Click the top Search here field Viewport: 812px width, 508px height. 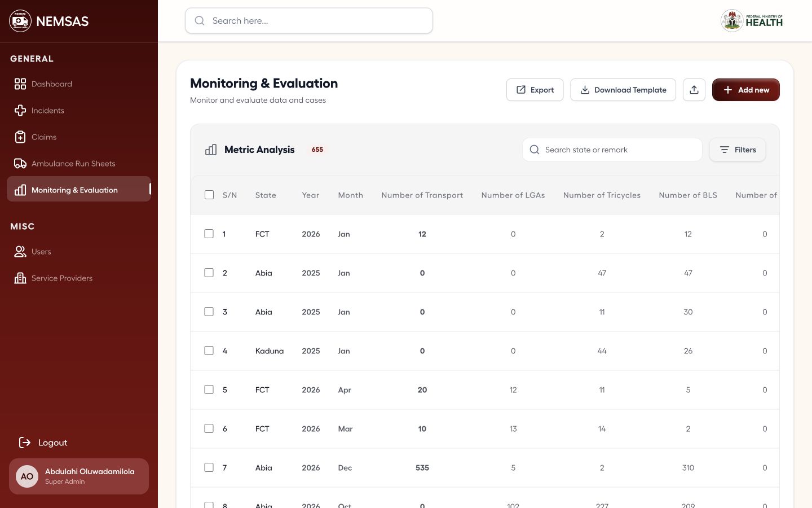coord(309,21)
